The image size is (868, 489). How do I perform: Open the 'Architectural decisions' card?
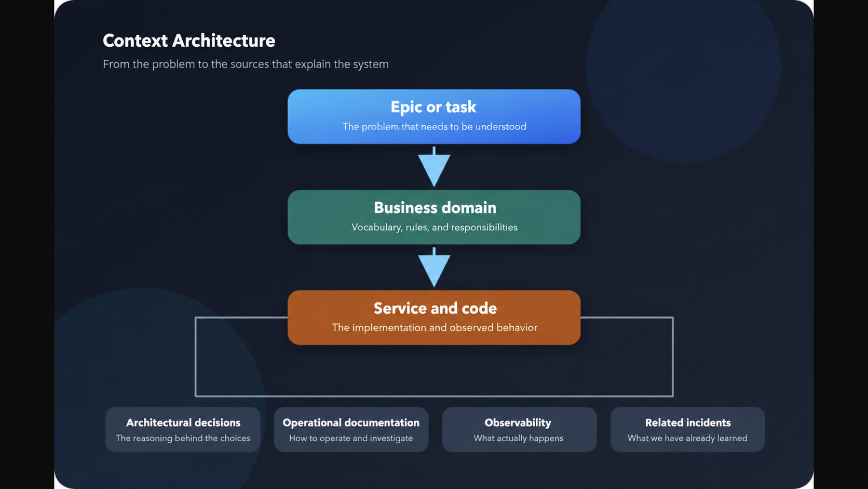(183, 429)
